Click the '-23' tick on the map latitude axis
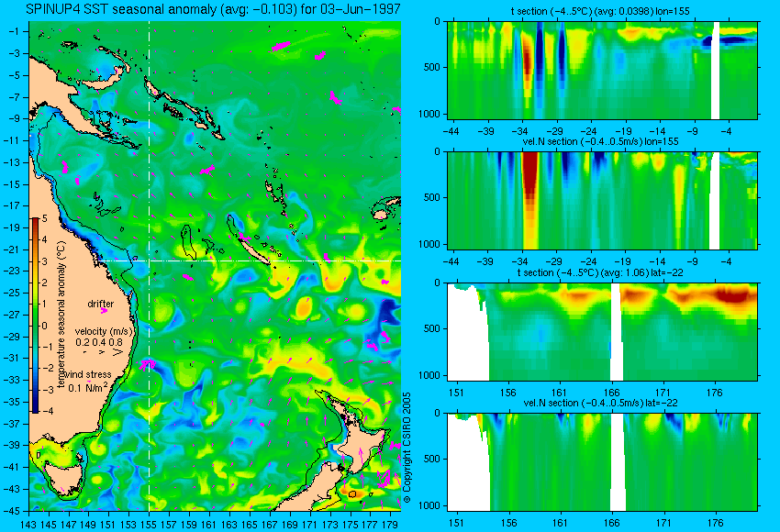This screenshot has height=532, width=780. 14,271
